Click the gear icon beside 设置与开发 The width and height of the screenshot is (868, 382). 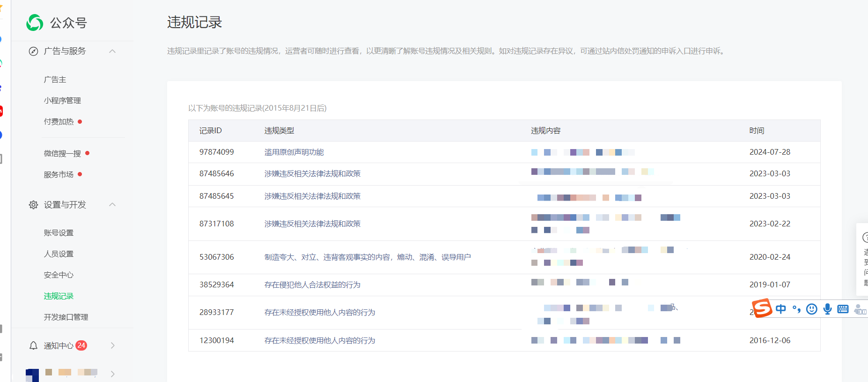[33, 205]
